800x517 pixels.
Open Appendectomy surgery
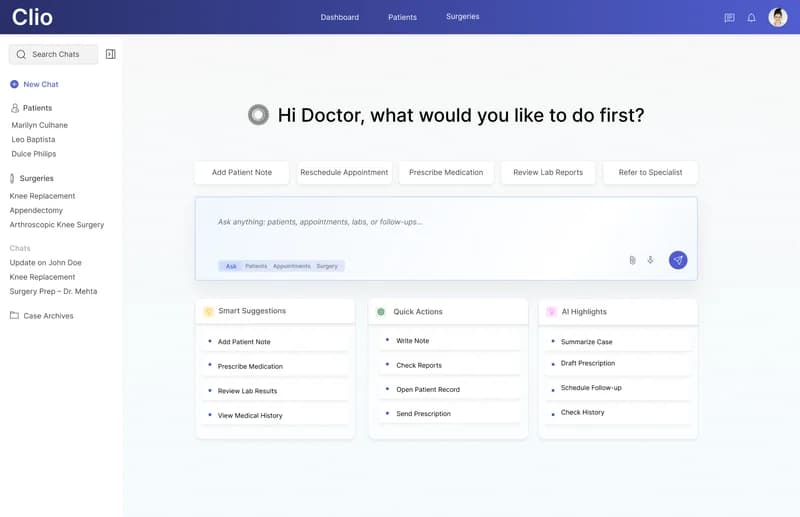pos(36,210)
